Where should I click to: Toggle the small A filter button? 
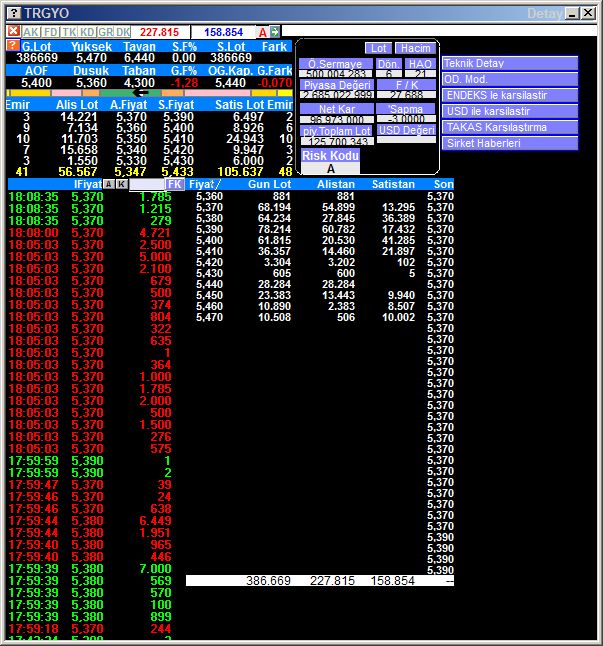[108, 184]
